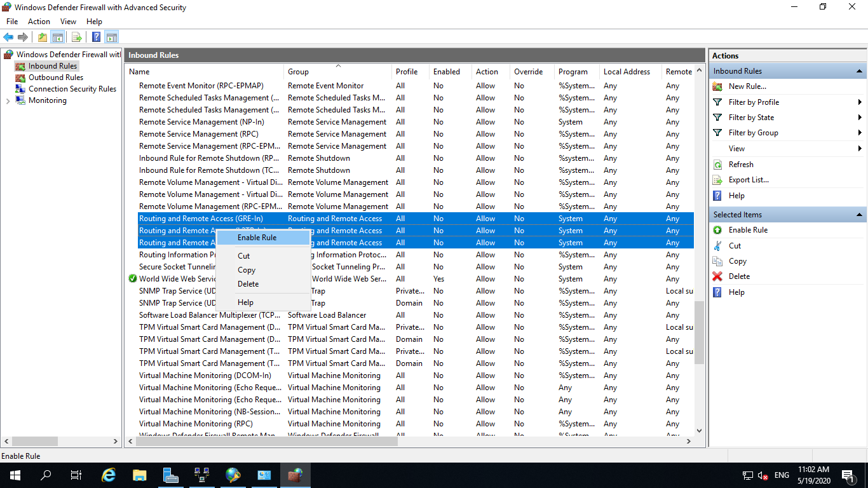Open the File menu
Viewport: 868px width, 488px height.
tap(12, 22)
